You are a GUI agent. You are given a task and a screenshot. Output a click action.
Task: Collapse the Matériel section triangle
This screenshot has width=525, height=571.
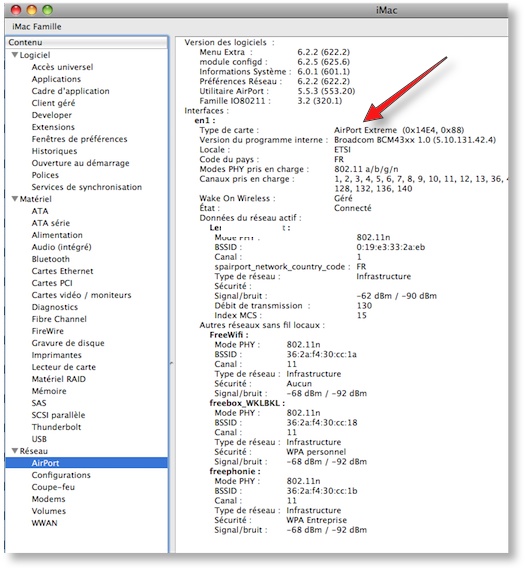click(15, 199)
